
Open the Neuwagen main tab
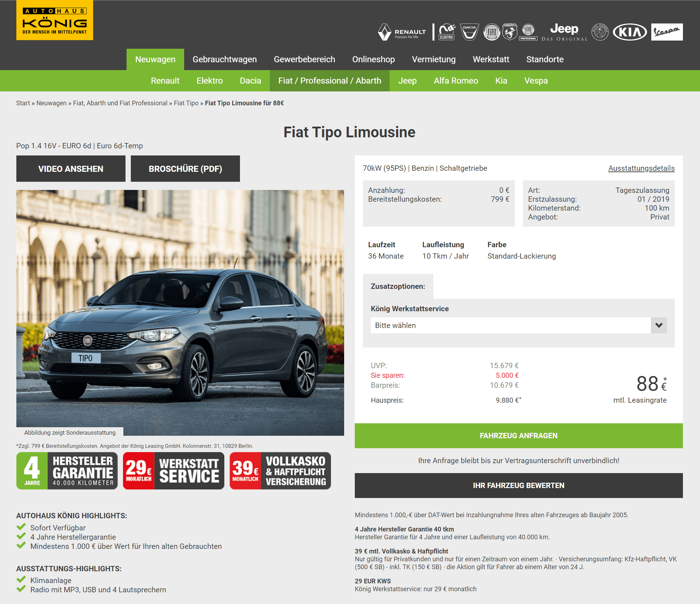pos(155,59)
